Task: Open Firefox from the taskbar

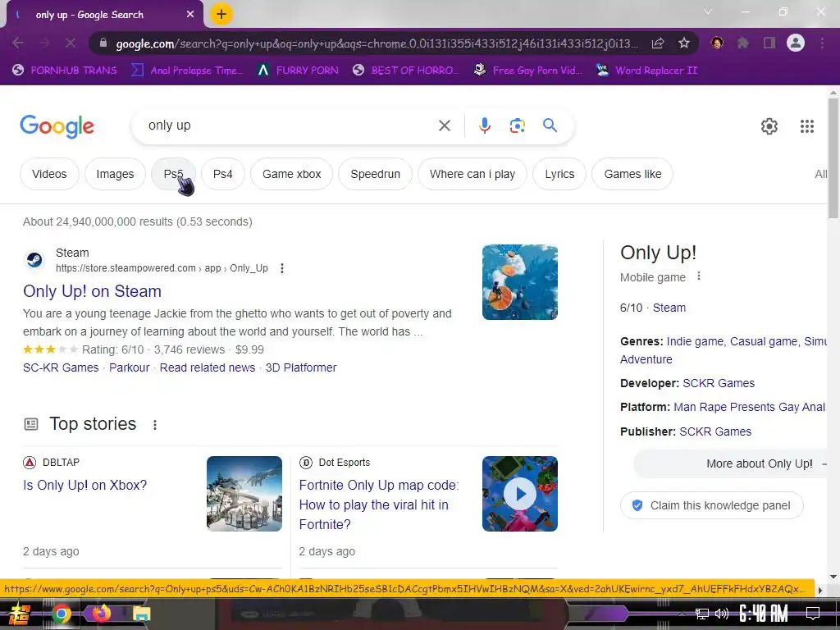Action: tap(101, 613)
